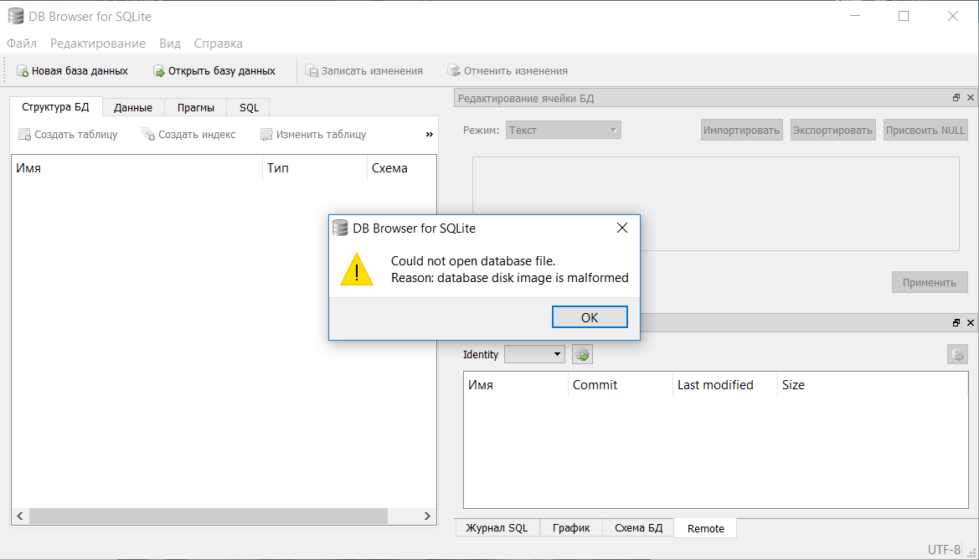Minimize the DB Browser main window
This screenshot has height=560, width=979.
pos(855,16)
